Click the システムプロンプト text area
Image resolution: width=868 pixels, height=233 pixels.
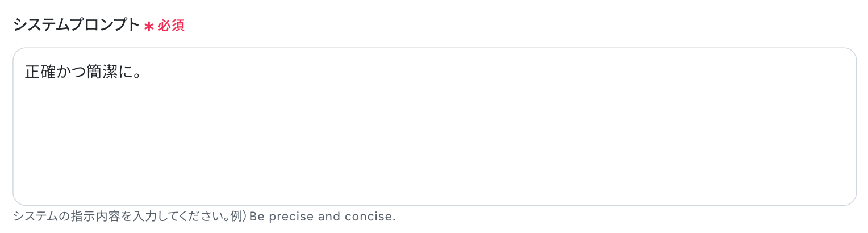(x=434, y=126)
